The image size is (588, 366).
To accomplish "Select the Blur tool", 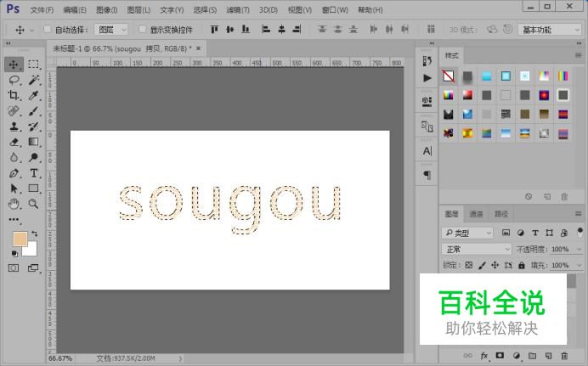I will [x=14, y=157].
